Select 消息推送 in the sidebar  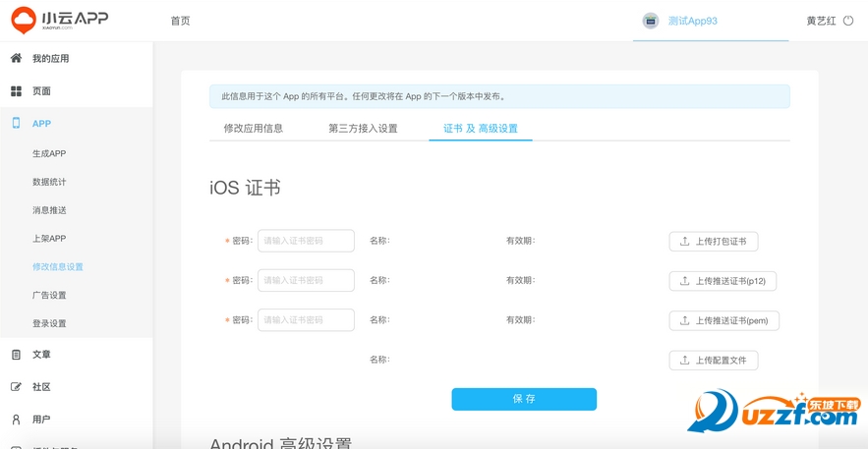[49, 210]
